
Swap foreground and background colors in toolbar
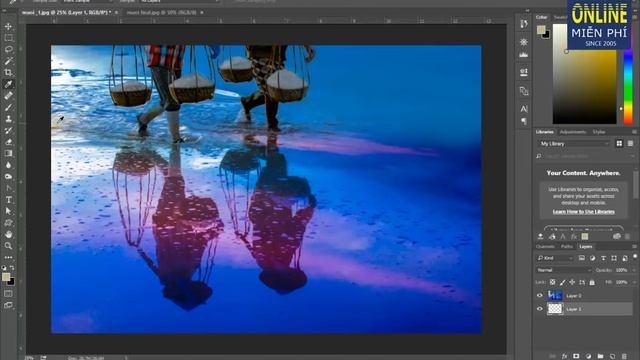click(12, 268)
